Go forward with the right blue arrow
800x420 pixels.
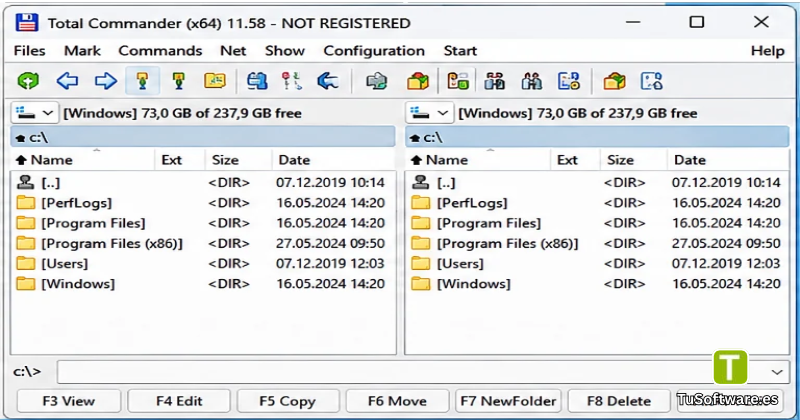tap(106, 81)
